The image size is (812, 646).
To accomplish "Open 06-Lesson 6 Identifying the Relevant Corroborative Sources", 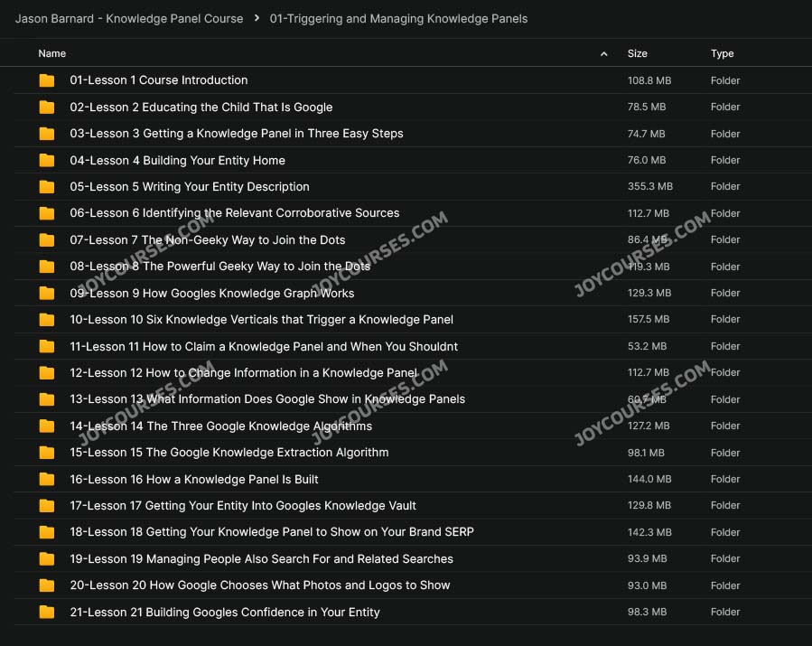I will coord(235,213).
